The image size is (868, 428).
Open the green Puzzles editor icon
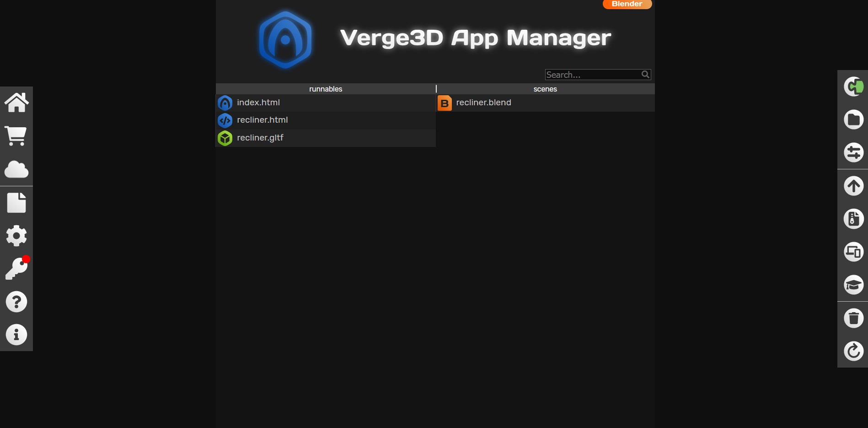point(854,87)
